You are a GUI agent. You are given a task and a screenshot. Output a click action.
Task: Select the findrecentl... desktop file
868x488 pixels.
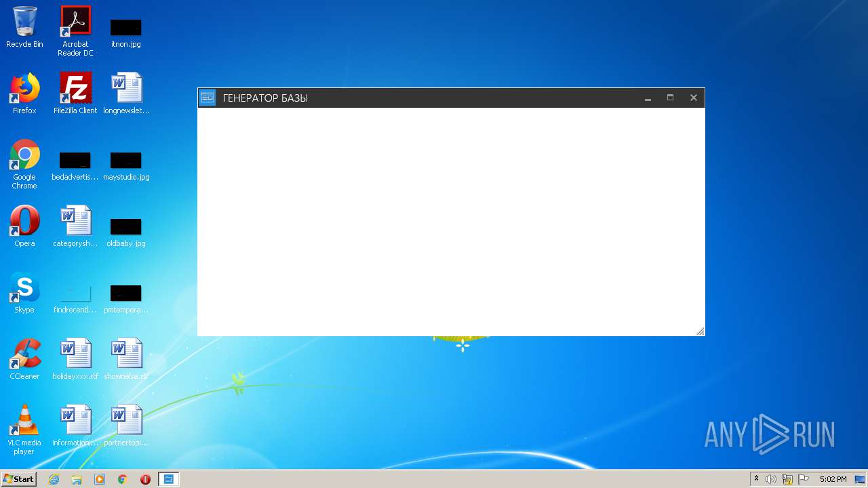click(x=75, y=298)
